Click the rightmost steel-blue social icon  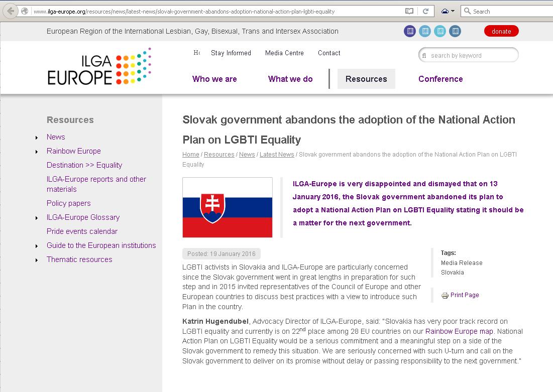(x=455, y=31)
